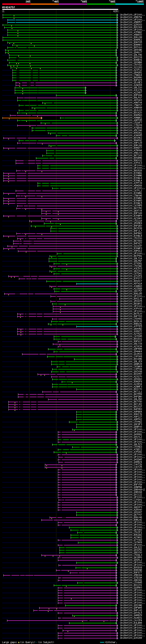Select hit label UniRef100_Q10LG3
146x644 pixels.
[131, 110]
